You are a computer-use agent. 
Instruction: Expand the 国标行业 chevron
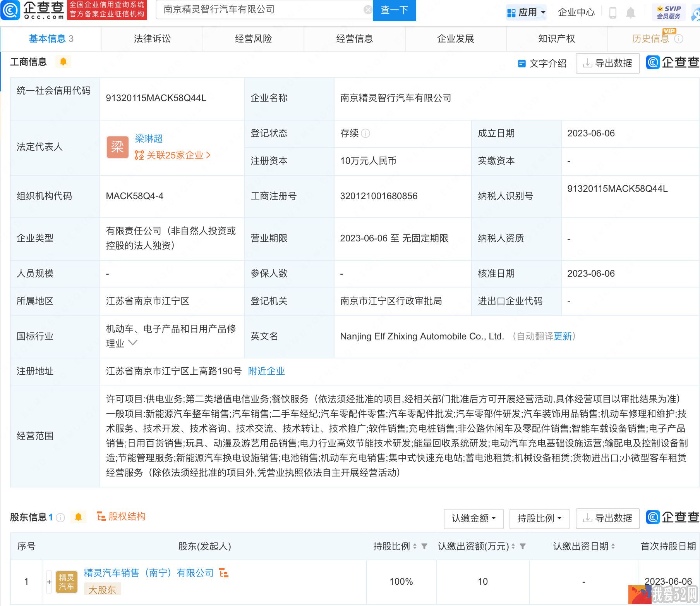[132, 343]
